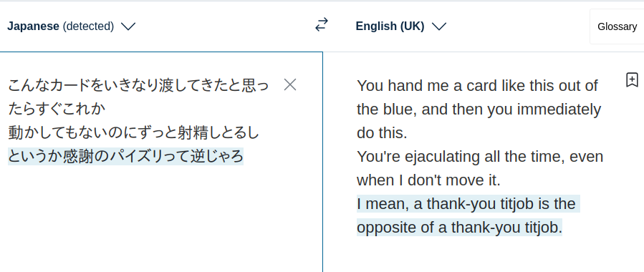Select the highlighted Japanese sentence starting というか
This screenshot has height=272, width=644.
point(125,156)
